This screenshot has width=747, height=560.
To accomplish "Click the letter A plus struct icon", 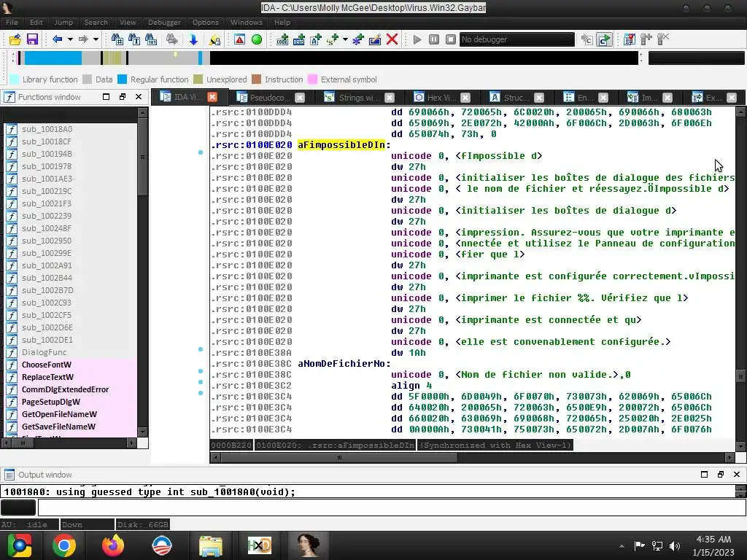I will click(x=315, y=39).
